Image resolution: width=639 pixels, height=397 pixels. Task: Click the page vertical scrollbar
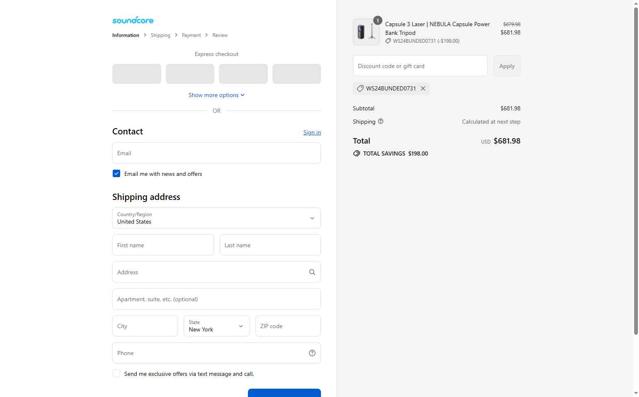(x=636, y=171)
